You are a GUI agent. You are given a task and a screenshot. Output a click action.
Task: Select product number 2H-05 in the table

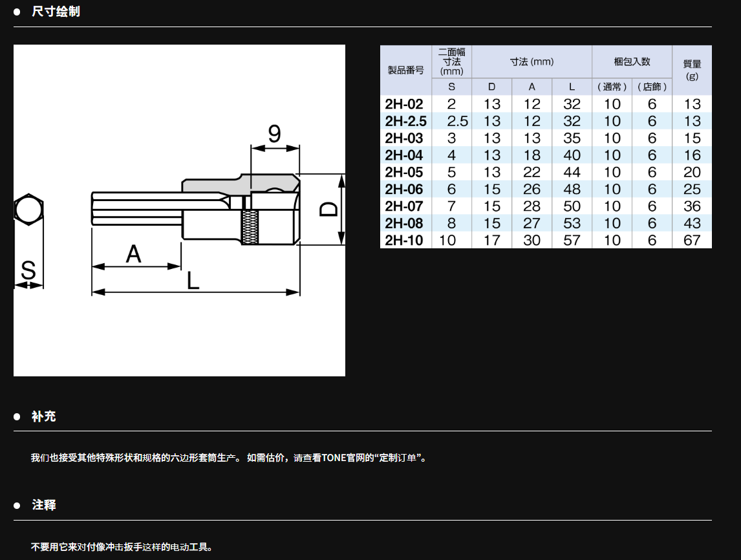click(404, 173)
